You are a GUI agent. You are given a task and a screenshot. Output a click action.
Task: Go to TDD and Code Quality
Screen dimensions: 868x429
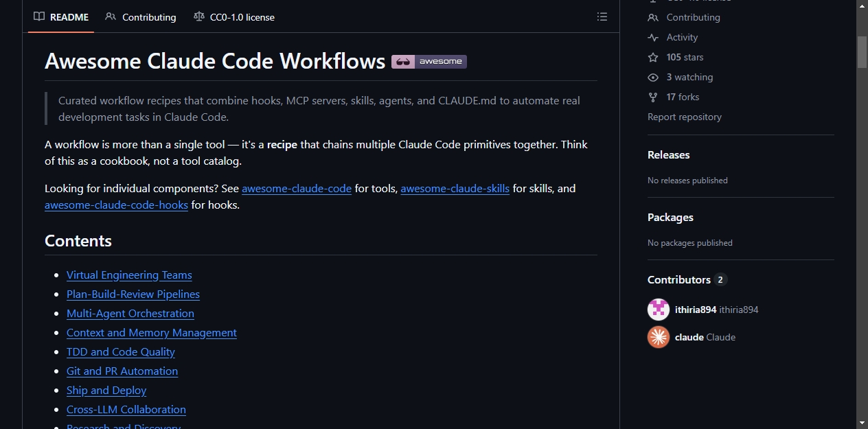pyautogui.click(x=121, y=352)
